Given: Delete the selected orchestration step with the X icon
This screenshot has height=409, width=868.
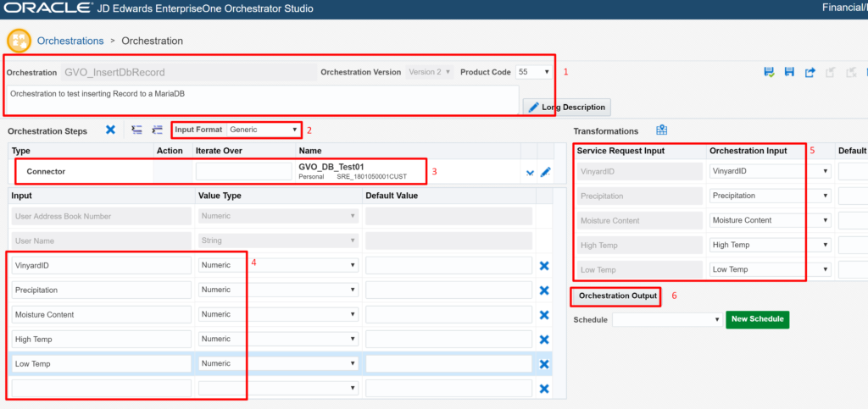Looking at the screenshot, I should (111, 130).
